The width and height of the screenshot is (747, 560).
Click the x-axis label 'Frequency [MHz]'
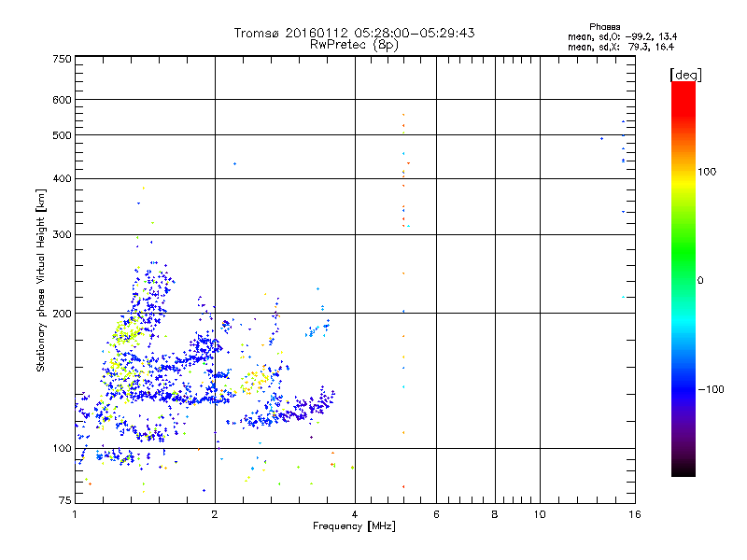[354, 526]
